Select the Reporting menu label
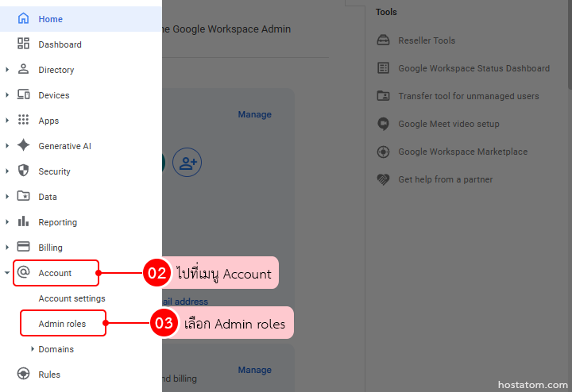 [x=58, y=222]
